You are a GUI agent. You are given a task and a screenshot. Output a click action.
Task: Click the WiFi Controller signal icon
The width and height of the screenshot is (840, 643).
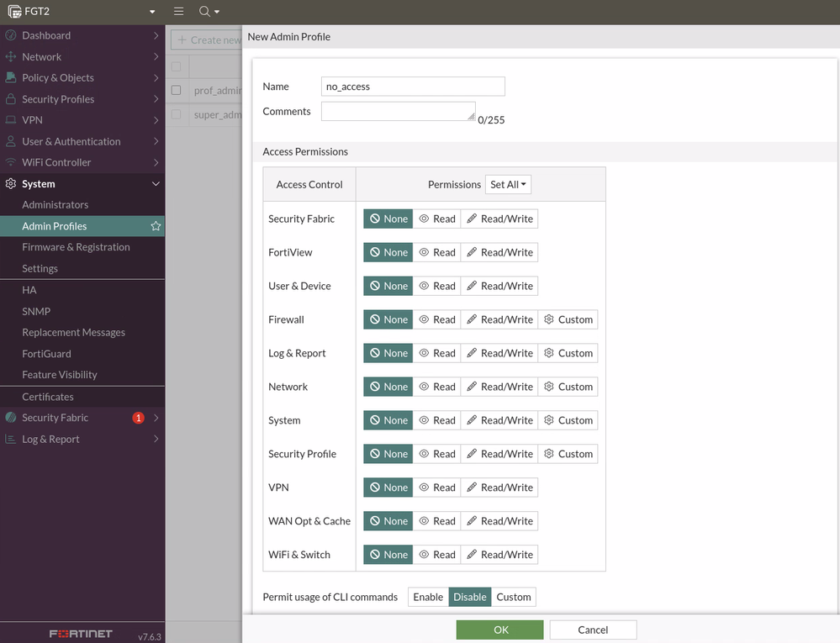(11, 162)
